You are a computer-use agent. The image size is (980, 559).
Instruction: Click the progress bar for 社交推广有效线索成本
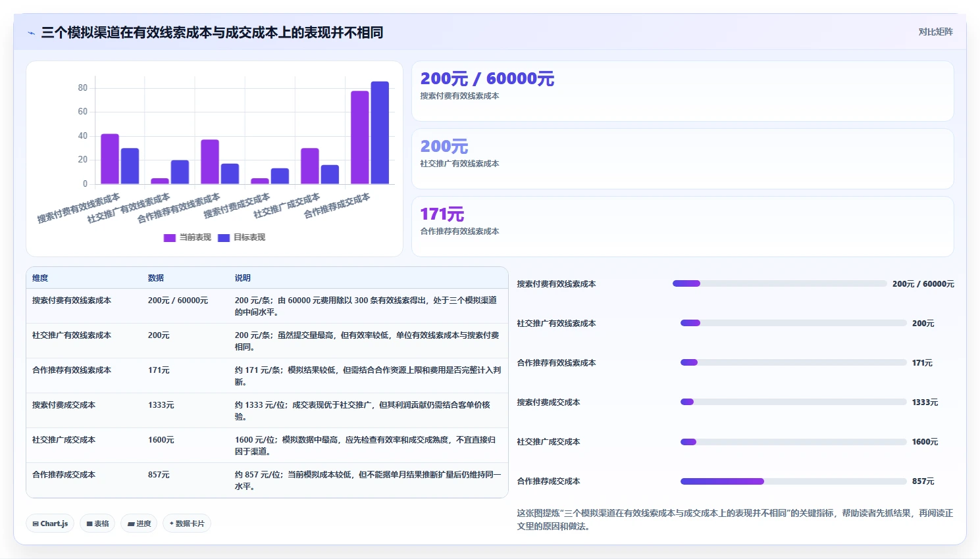(794, 324)
